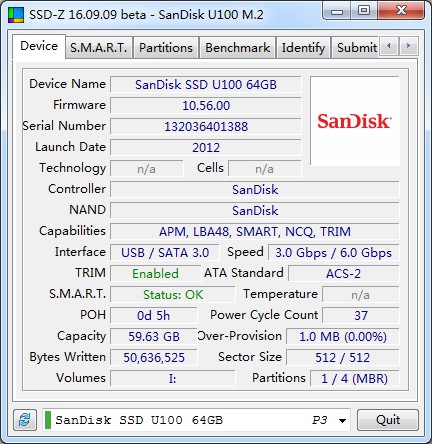Click the Temperature n/a field
The width and height of the screenshot is (432, 444).
click(360, 295)
